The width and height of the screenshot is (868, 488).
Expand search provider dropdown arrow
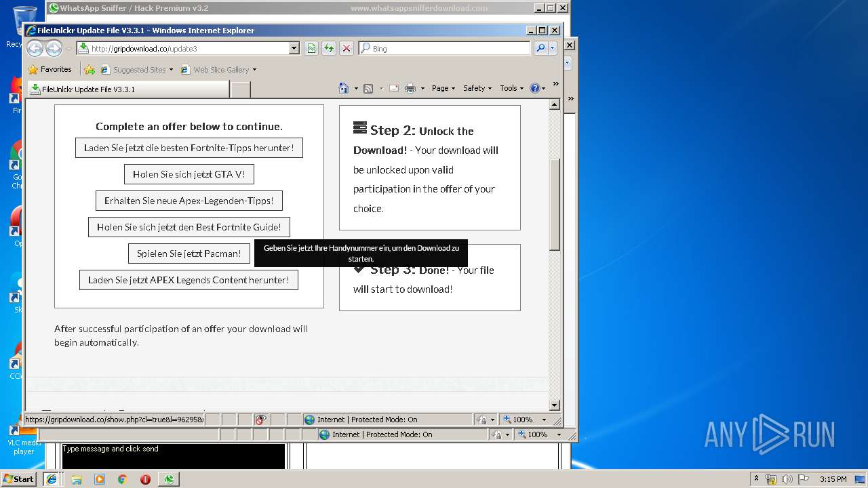553,48
